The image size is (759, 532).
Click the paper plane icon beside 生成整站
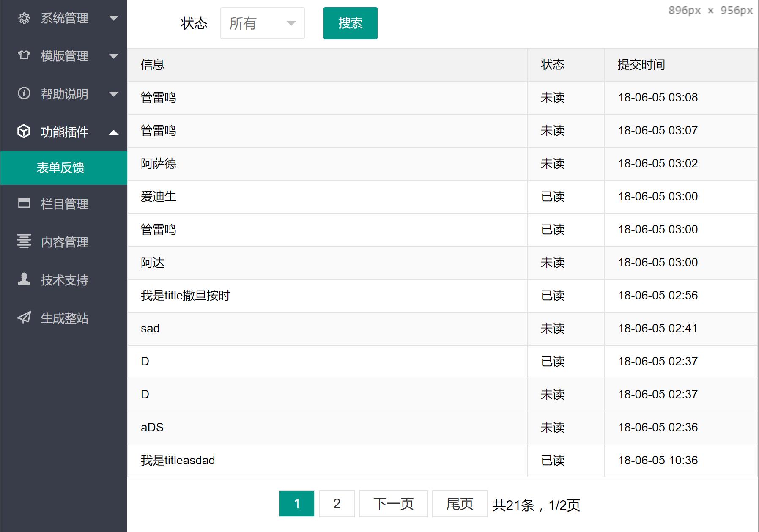(24, 317)
